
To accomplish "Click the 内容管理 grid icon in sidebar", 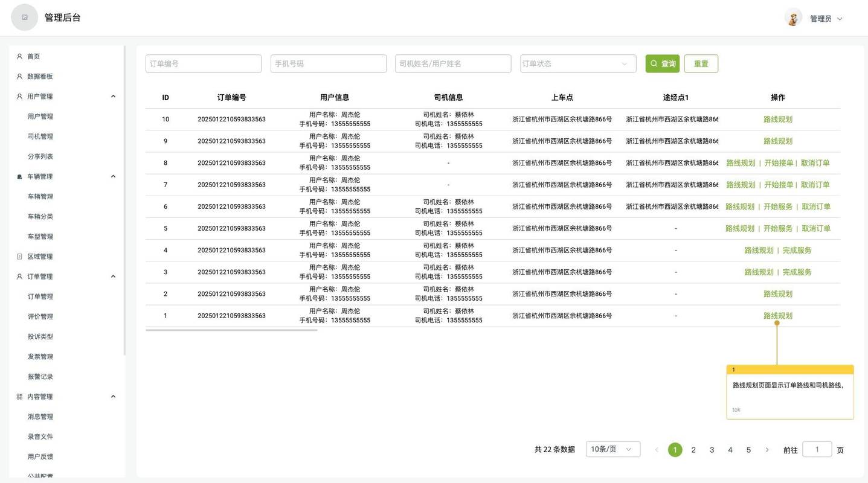I will click(19, 395).
